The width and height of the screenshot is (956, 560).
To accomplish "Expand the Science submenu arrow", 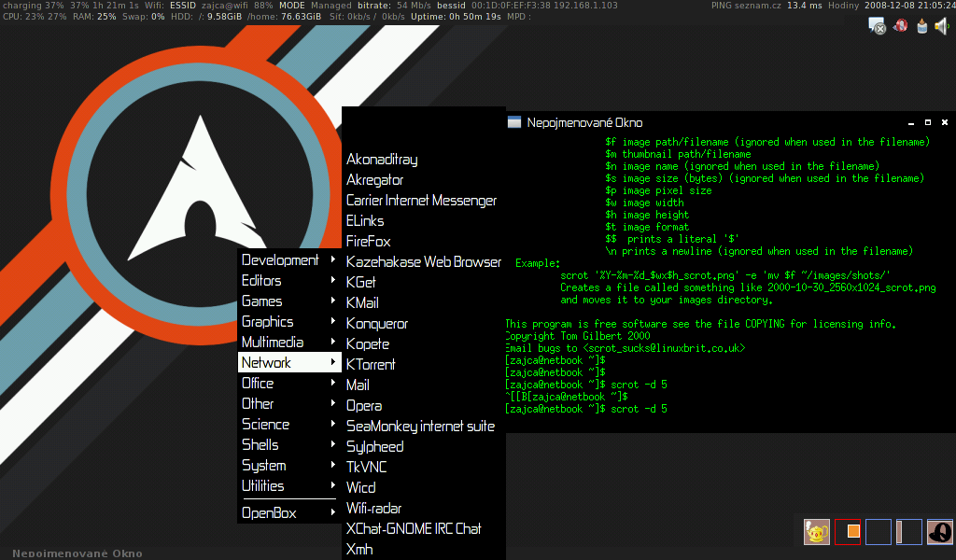I will click(333, 424).
